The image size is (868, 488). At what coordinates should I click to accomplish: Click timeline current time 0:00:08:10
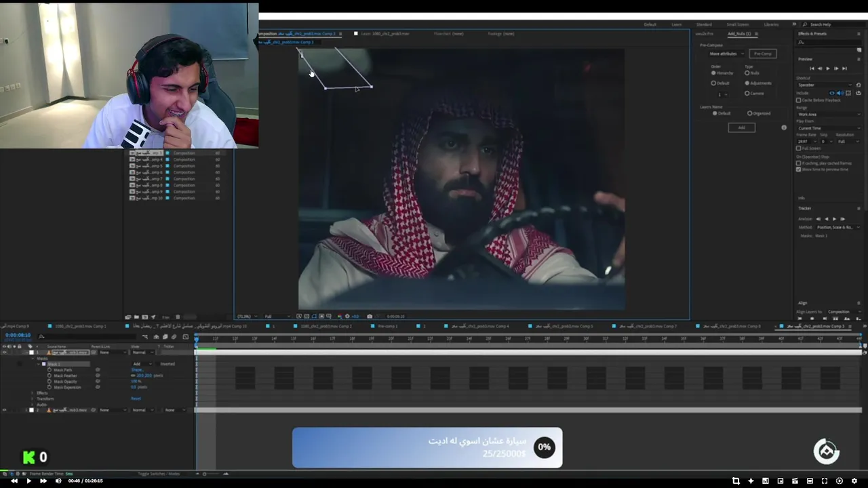tap(18, 335)
